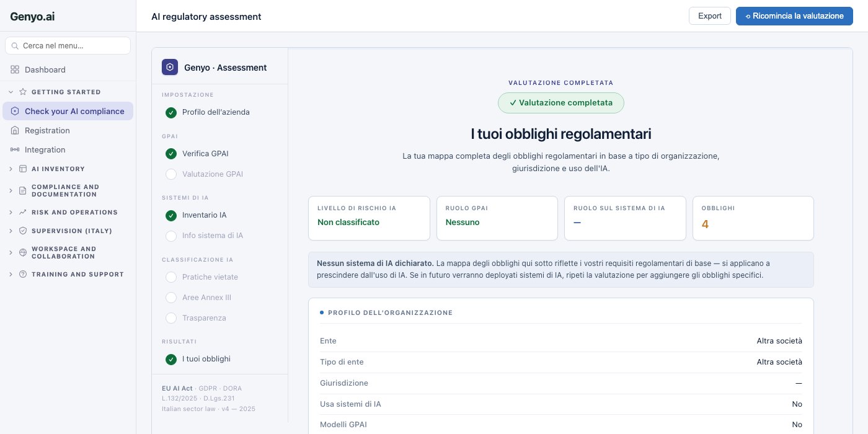Click the Genyo Assessment logo icon
The width and height of the screenshot is (868, 434).
(x=170, y=67)
